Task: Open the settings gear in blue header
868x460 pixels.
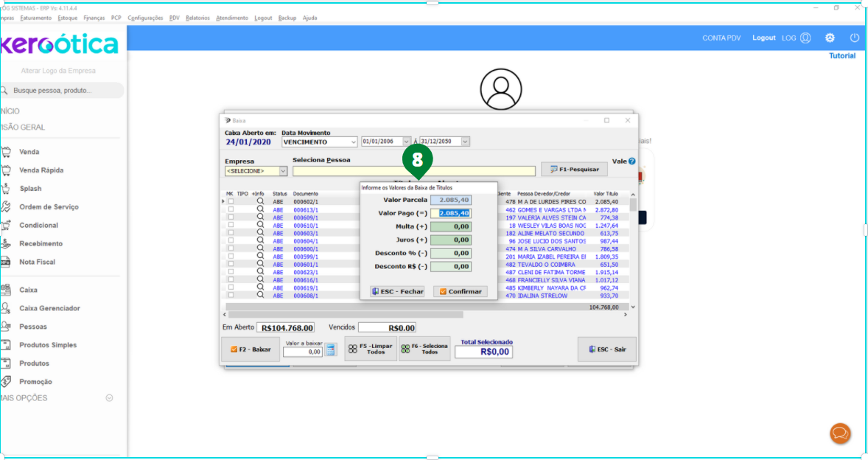Action: [830, 38]
